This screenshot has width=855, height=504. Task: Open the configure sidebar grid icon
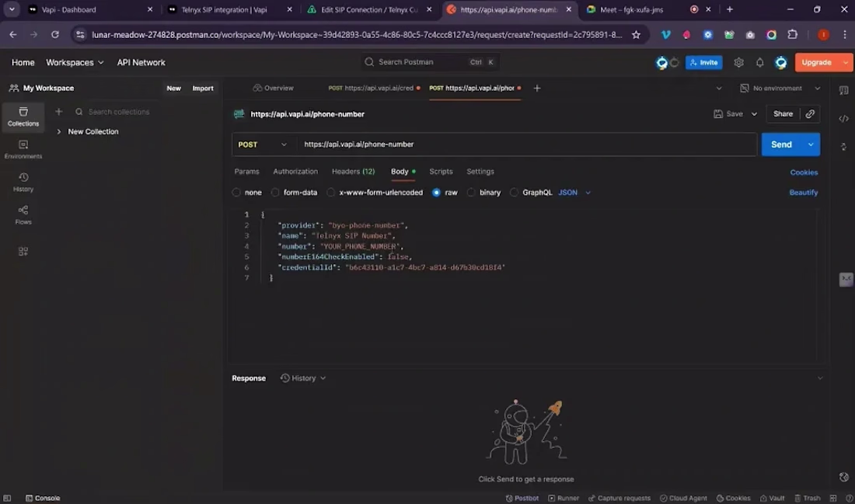click(23, 251)
